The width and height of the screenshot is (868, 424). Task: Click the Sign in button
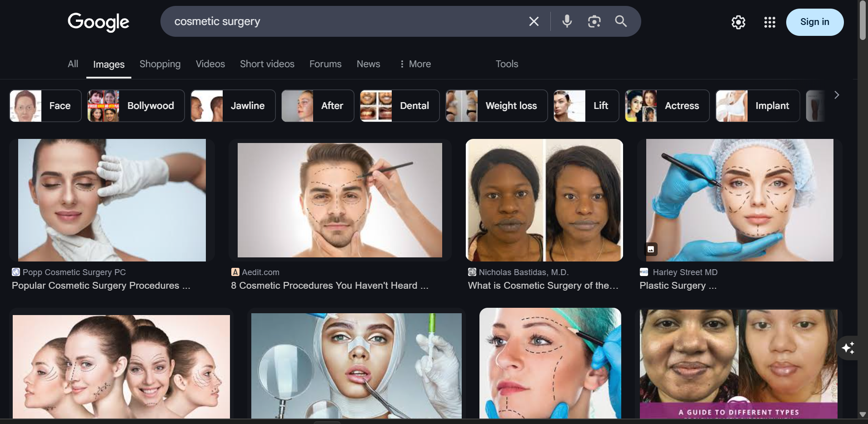(x=814, y=22)
